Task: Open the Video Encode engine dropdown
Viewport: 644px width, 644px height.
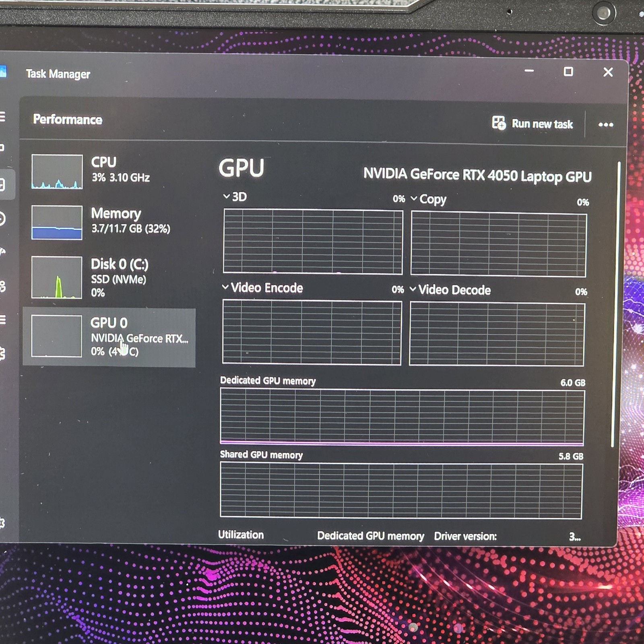Action: click(225, 287)
